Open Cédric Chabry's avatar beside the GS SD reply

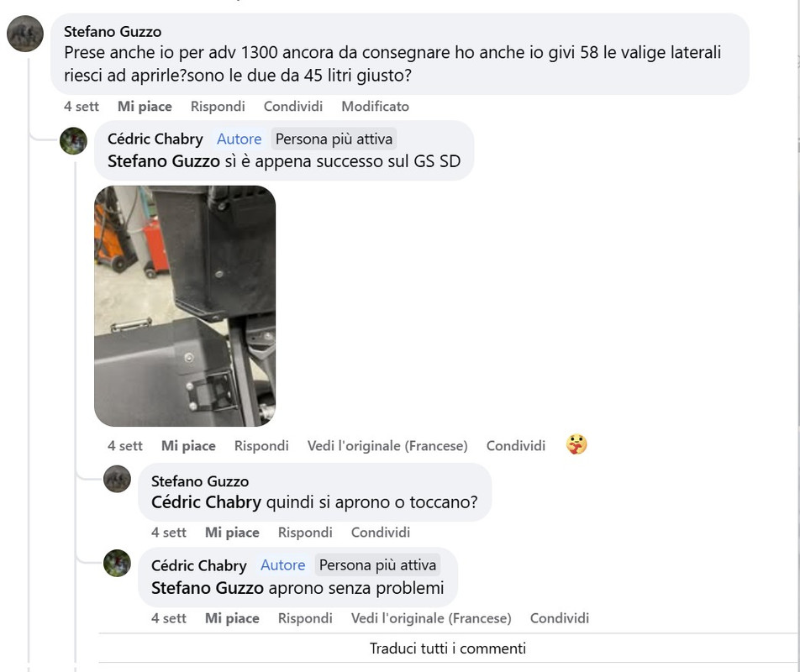(x=73, y=141)
